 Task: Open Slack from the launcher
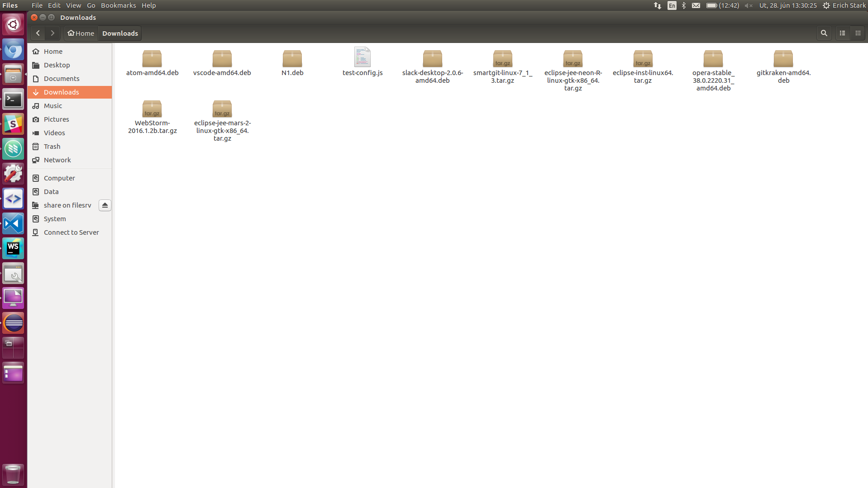[13, 124]
